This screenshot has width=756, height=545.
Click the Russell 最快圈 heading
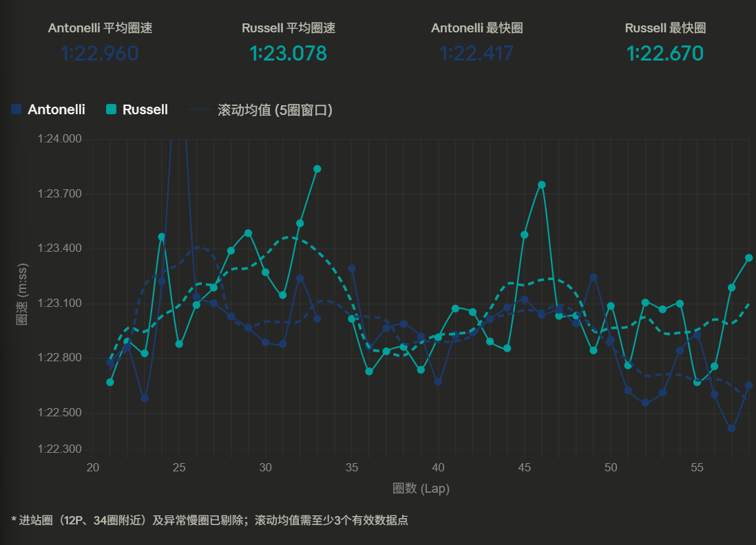(x=665, y=28)
